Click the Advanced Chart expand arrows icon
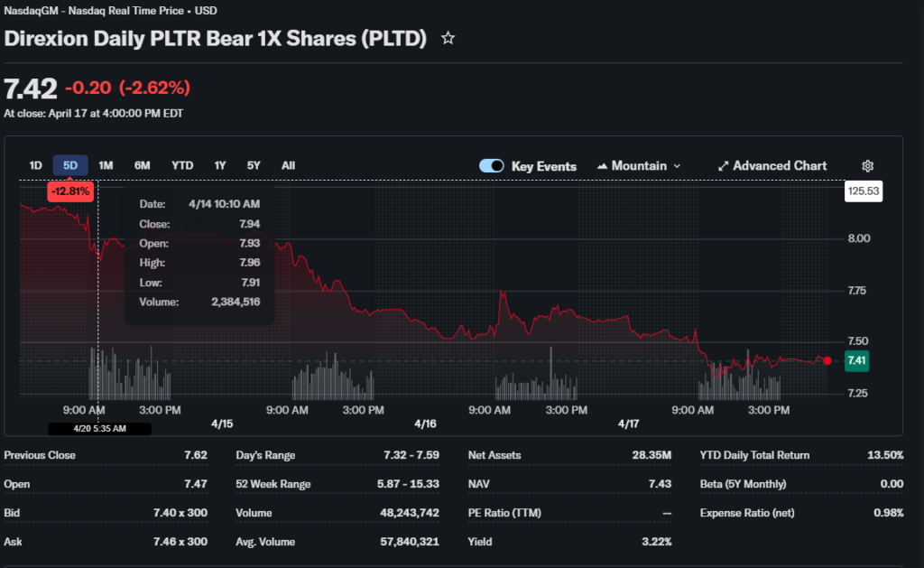924x568 pixels. click(723, 166)
